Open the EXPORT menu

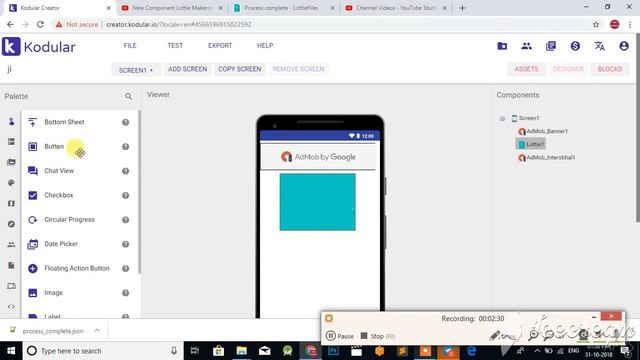coord(220,46)
